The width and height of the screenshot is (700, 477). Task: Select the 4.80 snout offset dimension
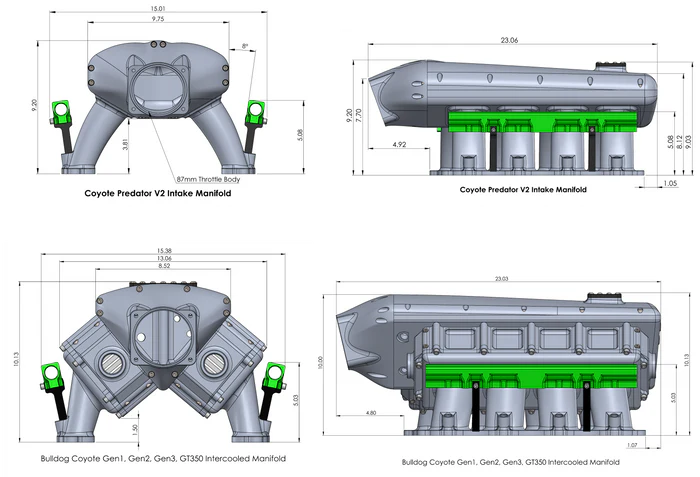tap(371, 413)
